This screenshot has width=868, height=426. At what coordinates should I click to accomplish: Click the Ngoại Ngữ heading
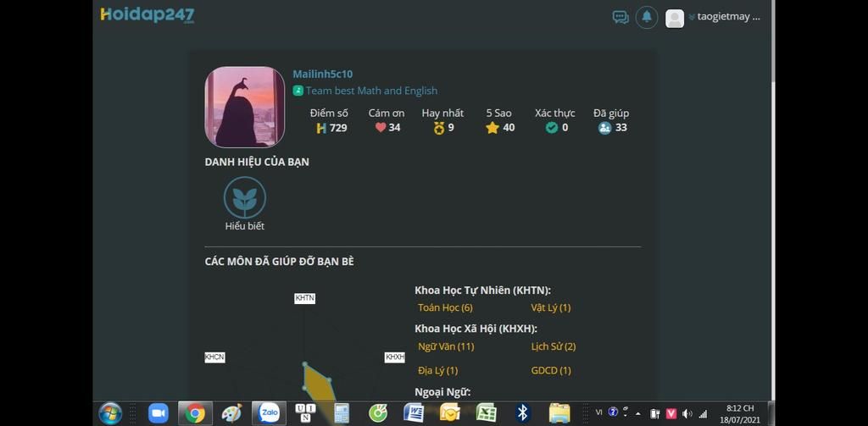[x=442, y=392]
